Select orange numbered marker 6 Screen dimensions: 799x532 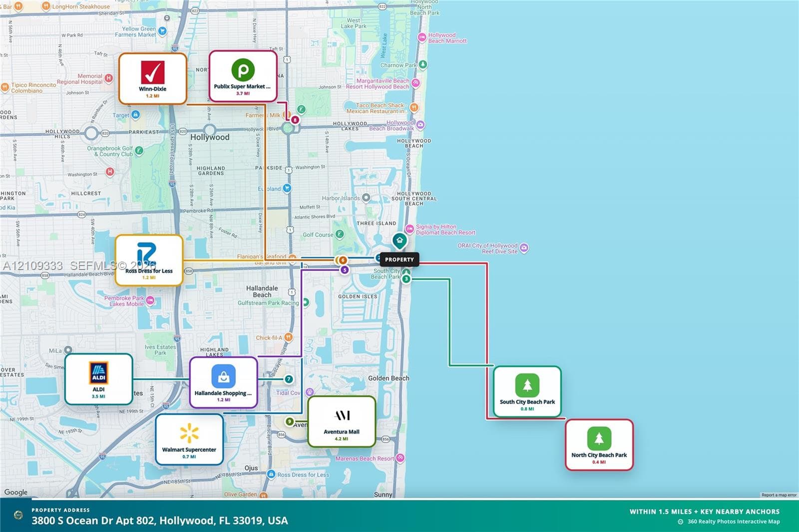point(343,260)
